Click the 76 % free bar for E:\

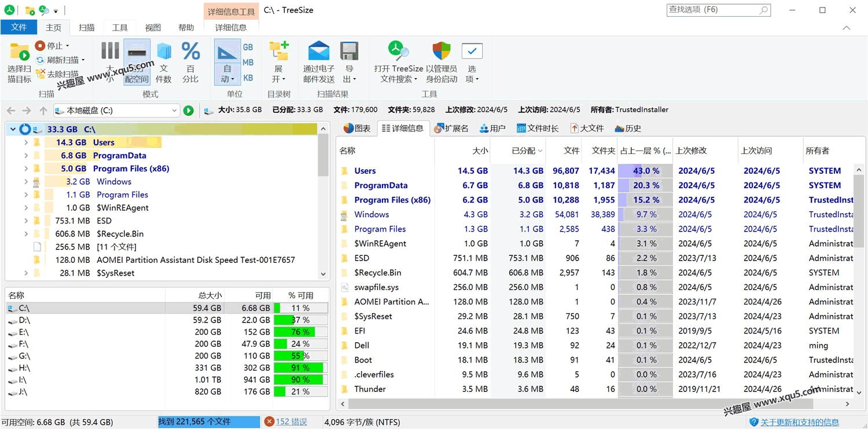[301, 332]
